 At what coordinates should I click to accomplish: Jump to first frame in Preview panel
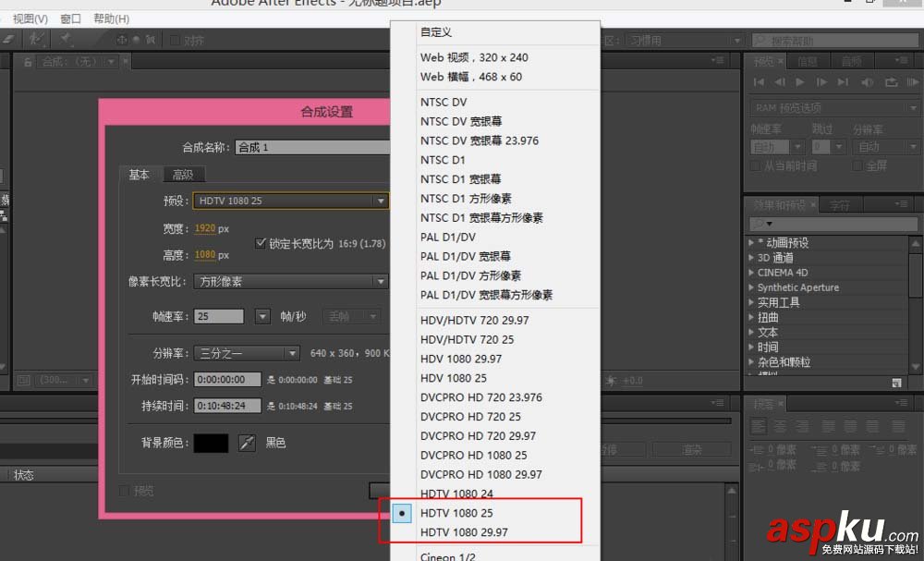click(759, 82)
